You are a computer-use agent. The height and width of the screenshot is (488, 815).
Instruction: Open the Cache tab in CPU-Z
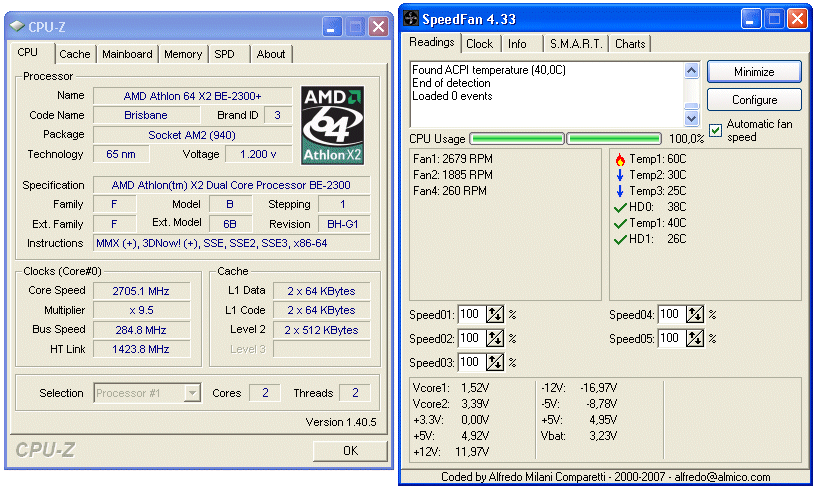click(x=75, y=54)
